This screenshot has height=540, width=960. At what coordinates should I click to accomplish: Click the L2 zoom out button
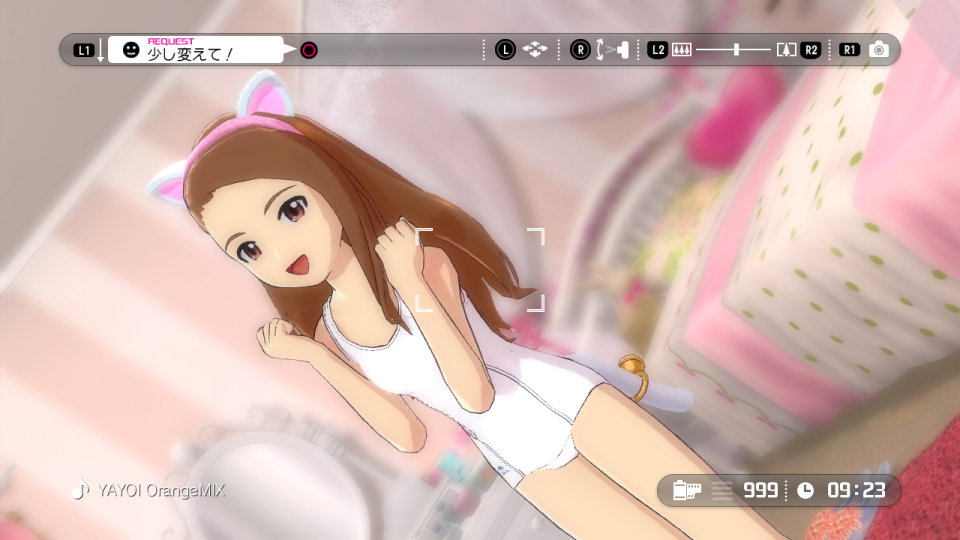[x=657, y=49]
